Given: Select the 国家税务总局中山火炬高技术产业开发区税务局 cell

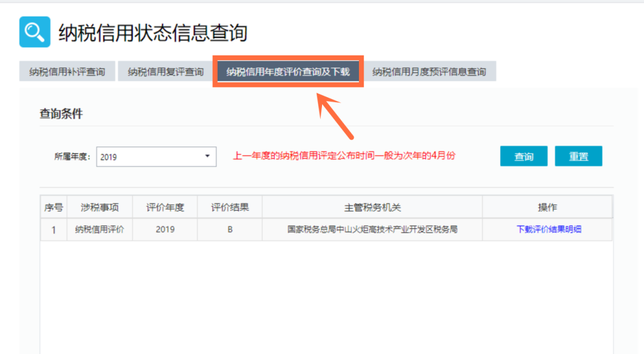Looking at the screenshot, I should [372, 229].
